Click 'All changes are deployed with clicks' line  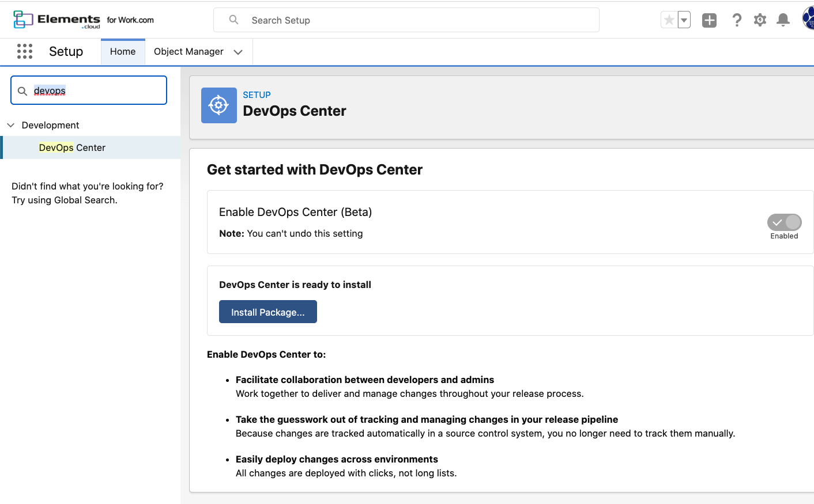tap(346, 473)
